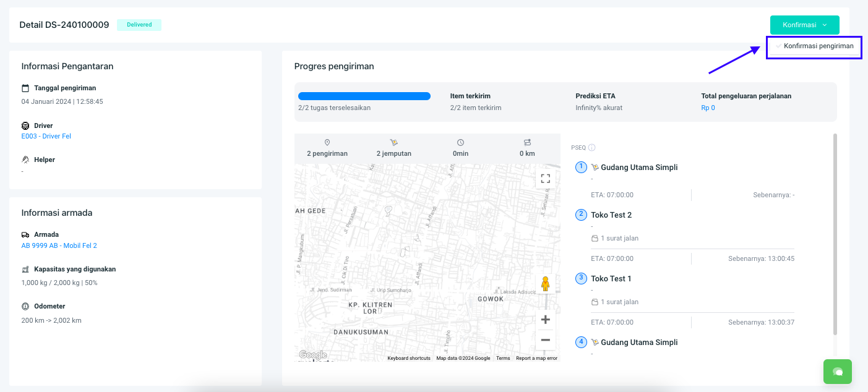The height and width of the screenshot is (392, 868).
Task: Open map Keyboard shortcuts
Action: tap(408, 358)
